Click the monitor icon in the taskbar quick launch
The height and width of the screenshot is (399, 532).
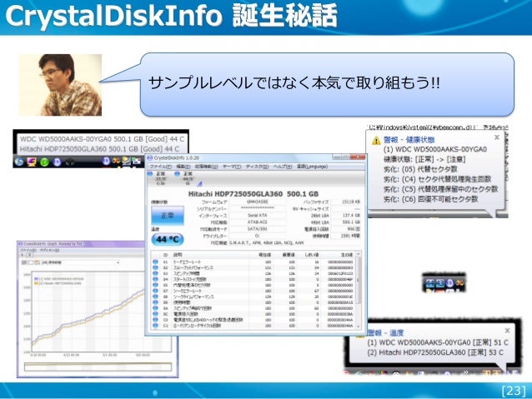click(x=32, y=162)
